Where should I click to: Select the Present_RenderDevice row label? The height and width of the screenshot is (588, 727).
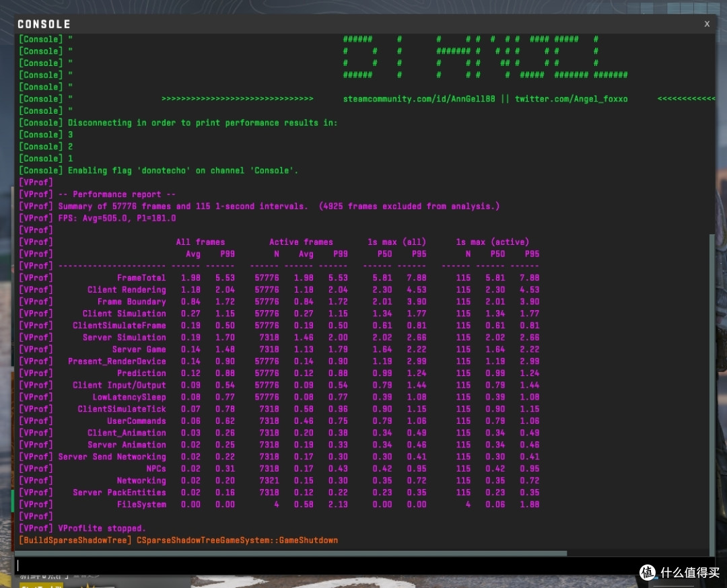click(x=117, y=361)
